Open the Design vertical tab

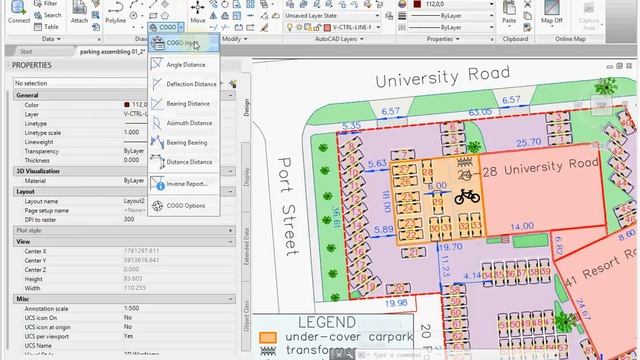[246, 107]
